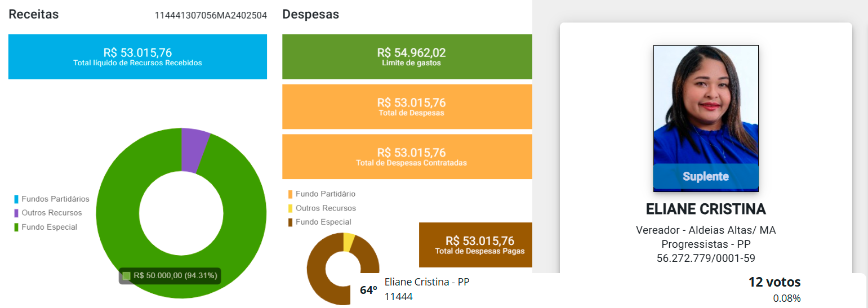The height and width of the screenshot is (308, 868).
Task: Click the blue Fundos Partidários legend swatch
Action: click(16, 199)
